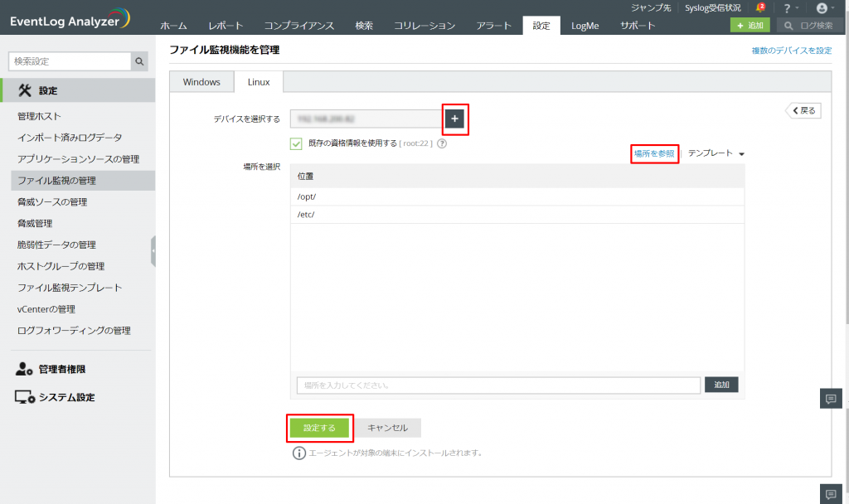Viewport: 849px width, 504px height.
Task: Uncheck 既存の資格情報を使用する option
Action: pos(295,143)
